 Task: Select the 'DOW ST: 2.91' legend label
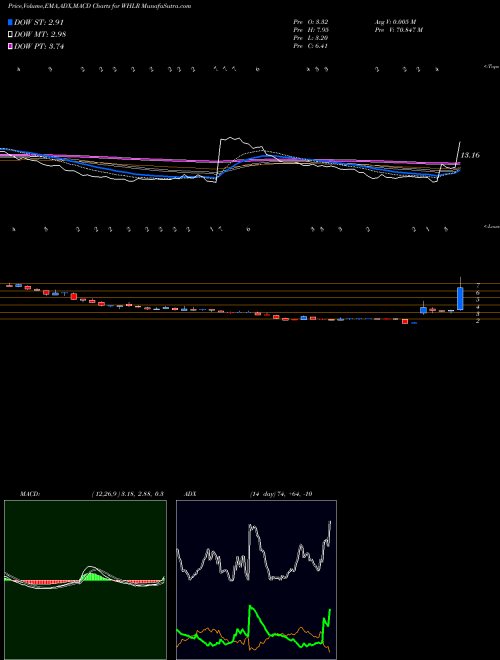(39, 22)
